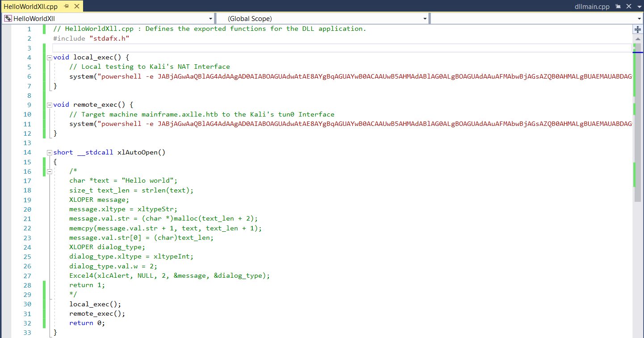Open the empty members dropdown
This screenshot has height=338, width=644.
pyautogui.click(x=536, y=19)
